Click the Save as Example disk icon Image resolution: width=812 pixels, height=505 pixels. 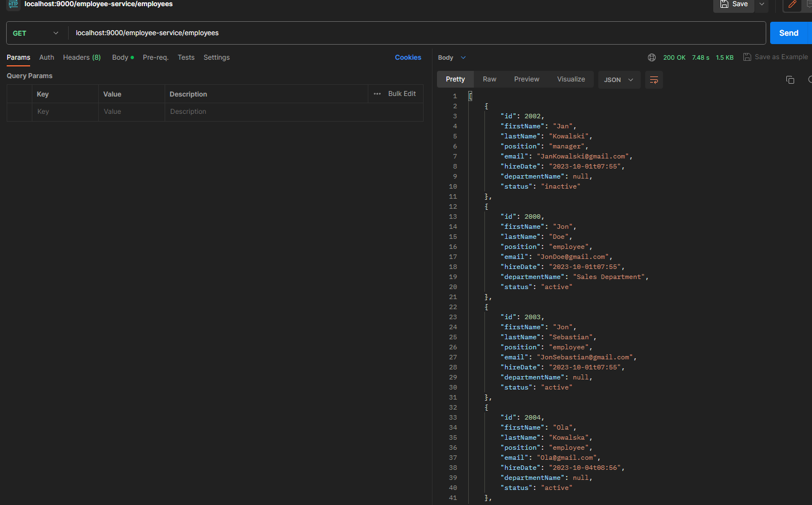point(747,57)
